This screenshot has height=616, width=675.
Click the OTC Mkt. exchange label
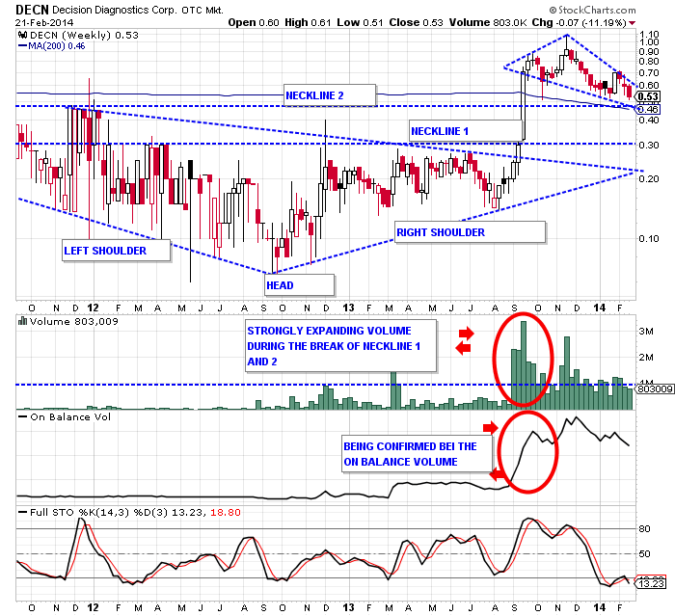pyautogui.click(x=202, y=11)
